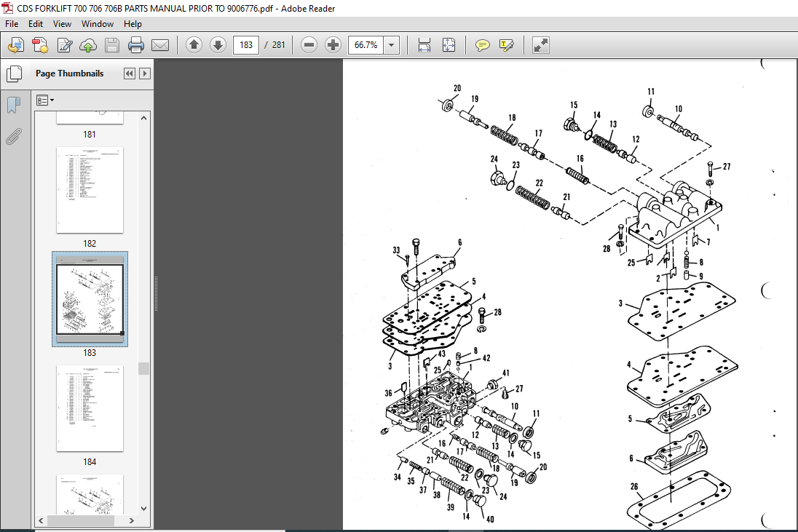Image resolution: width=798 pixels, height=532 pixels.
Task: Click the Adobe Reader PDF title icon
Action: (x=7, y=8)
